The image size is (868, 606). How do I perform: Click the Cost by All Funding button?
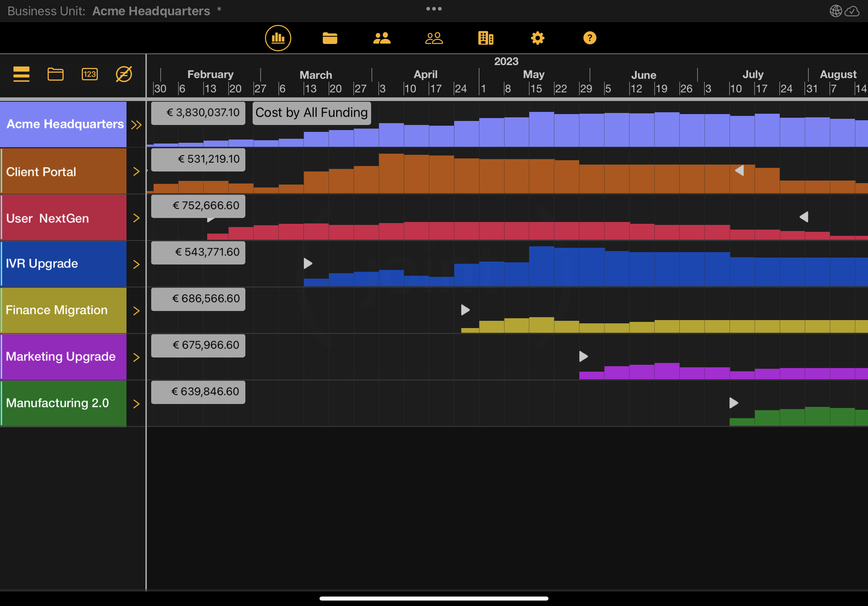pyautogui.click(x=312, y=113)
